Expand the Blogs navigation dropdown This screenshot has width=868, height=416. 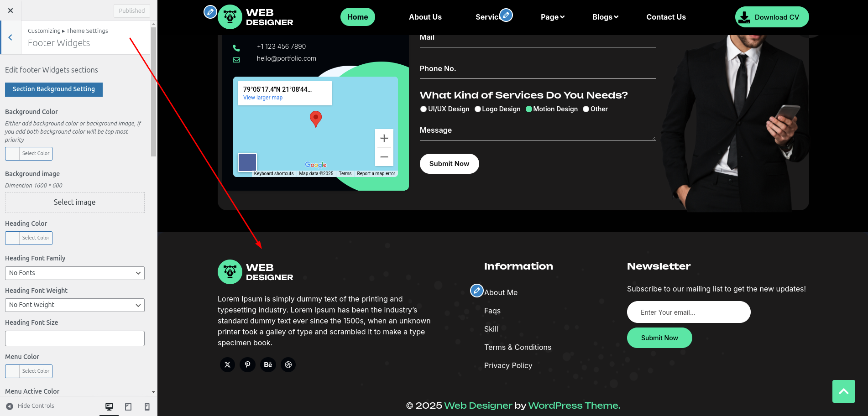(x=605, y=17)
